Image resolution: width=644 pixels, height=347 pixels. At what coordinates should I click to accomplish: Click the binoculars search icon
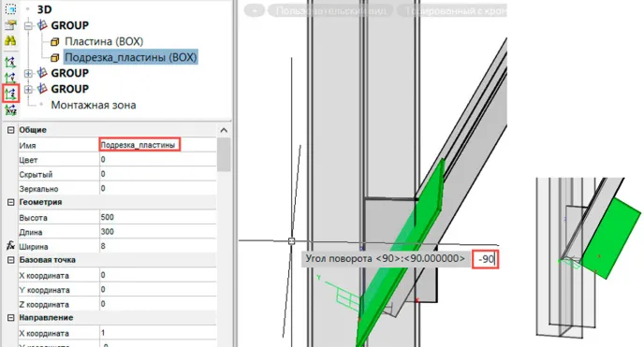pos(10,40)
